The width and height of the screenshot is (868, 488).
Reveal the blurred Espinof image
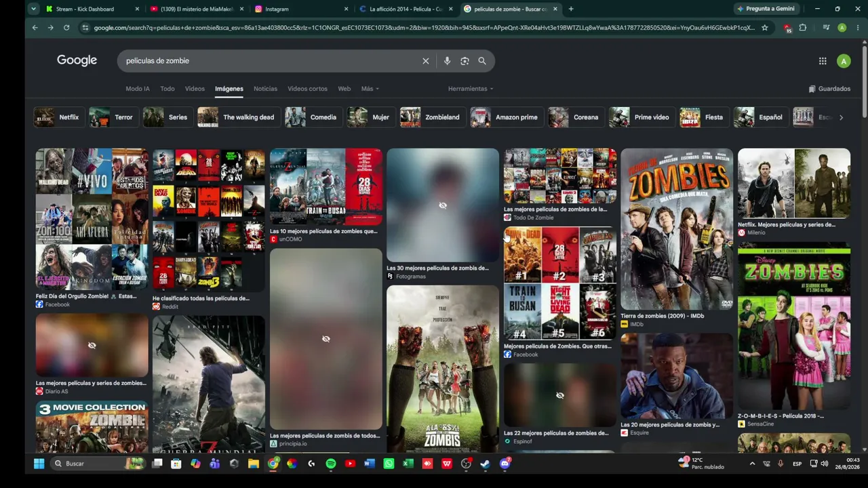tap(560, 395)
